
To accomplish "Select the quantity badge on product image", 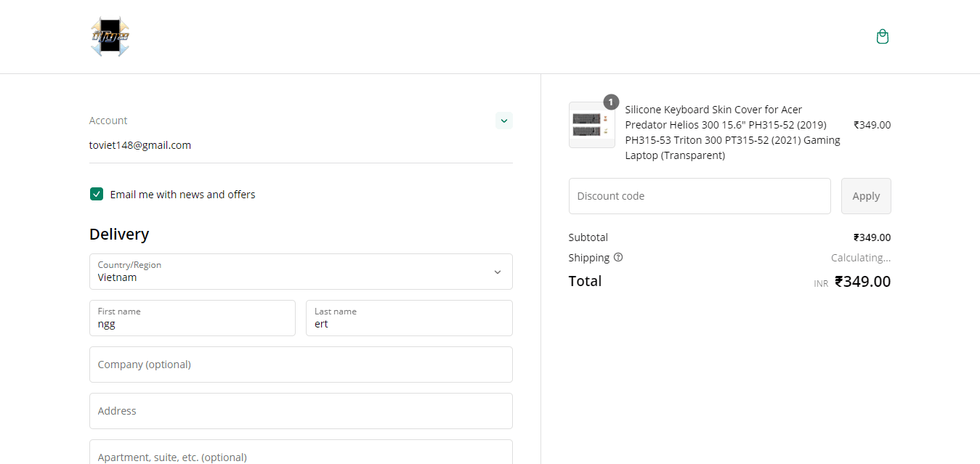I will (611, 102).
